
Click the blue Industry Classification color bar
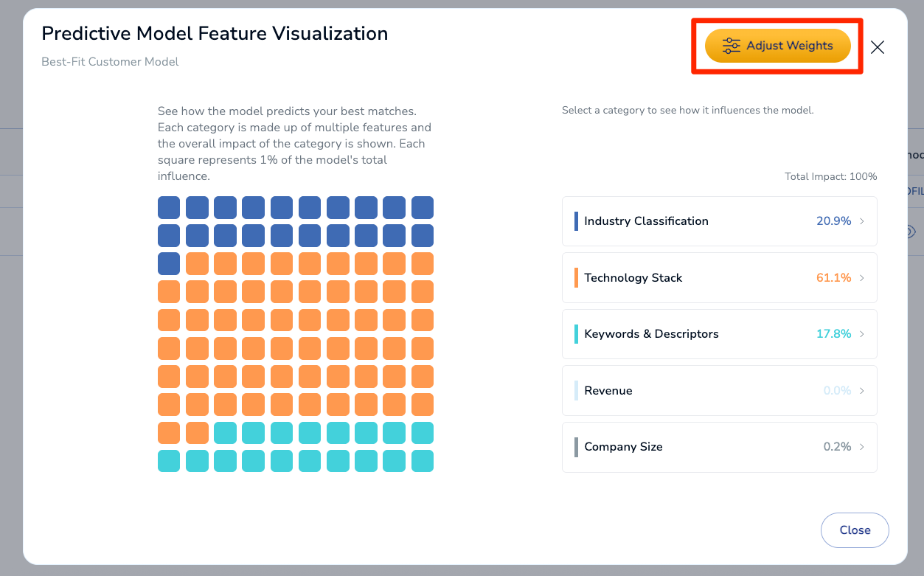[x=576, y=221]
